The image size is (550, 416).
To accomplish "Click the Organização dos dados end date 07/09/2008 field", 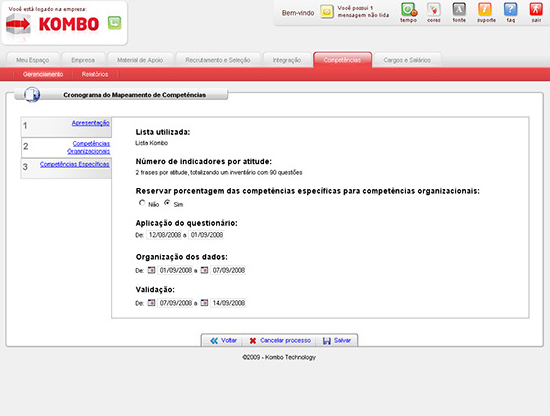I will (x=228, y=270).
